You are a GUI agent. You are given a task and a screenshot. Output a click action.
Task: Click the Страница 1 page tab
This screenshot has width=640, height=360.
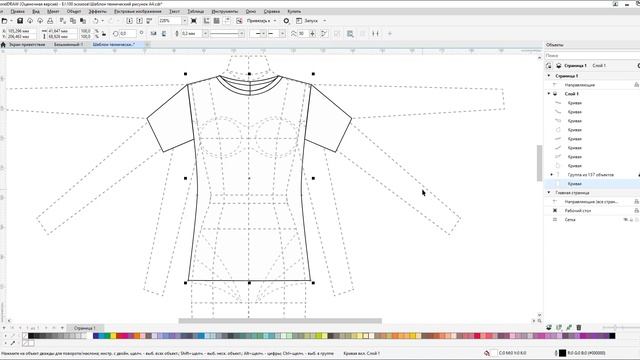[x=84, y=328]
